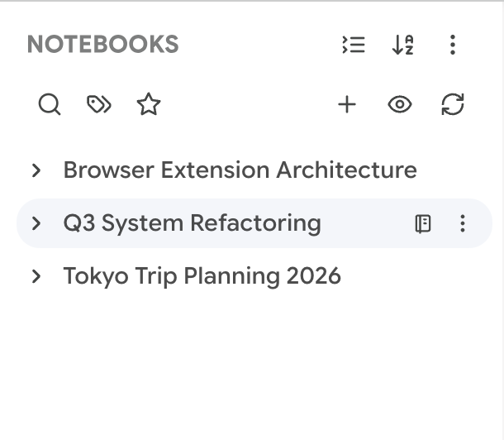Show favorites using the star icon
504x440 pixels.
(149, 104)
